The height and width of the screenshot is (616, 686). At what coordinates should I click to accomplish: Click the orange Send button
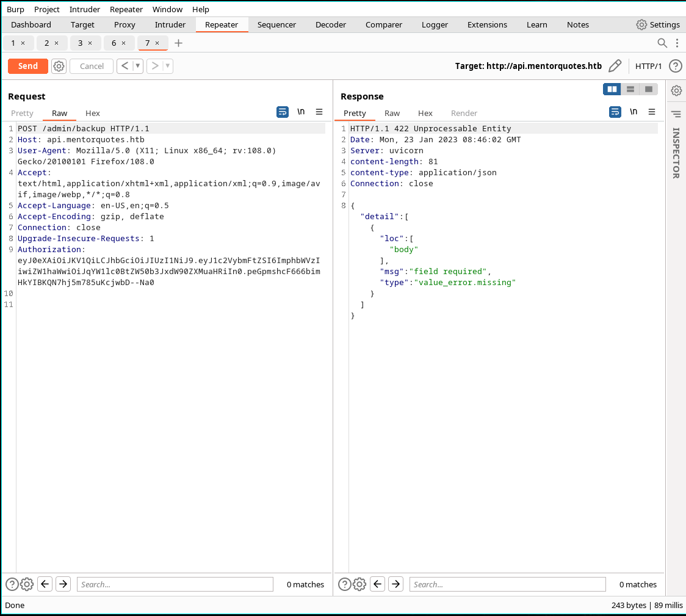click(x=28, y=66)
